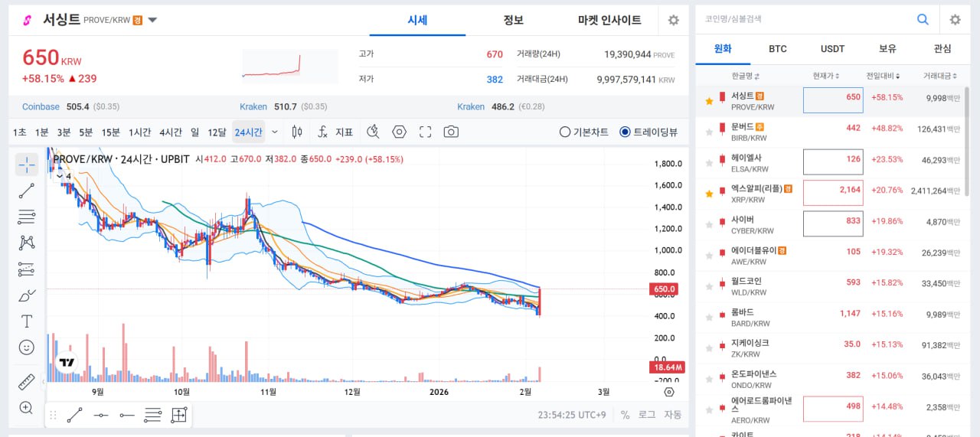Switch to the 시세 tab
Screen dimensions: 980x437
pyautogui.click(x=417, y=20)
